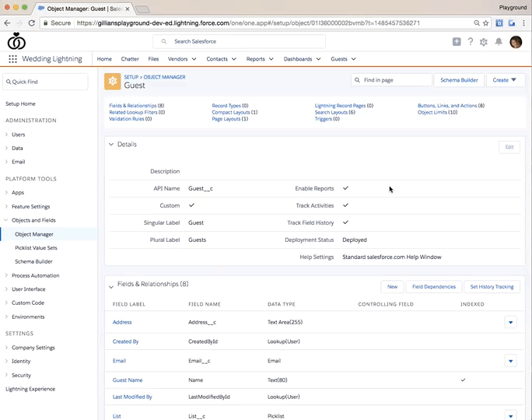Click the save extension icon in toolbar
This screenshot has height=420, width=532.
click(x=499, y=23)
